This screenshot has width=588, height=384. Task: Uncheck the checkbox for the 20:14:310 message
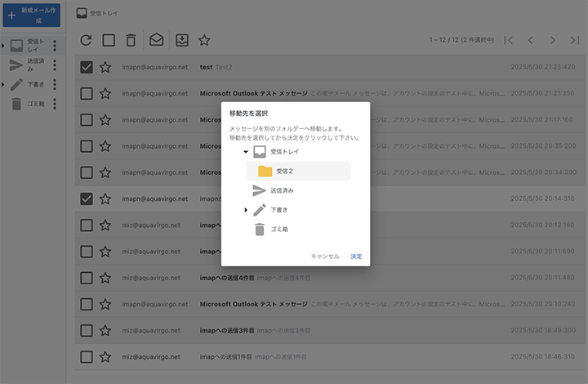click(x=87, y=199)
